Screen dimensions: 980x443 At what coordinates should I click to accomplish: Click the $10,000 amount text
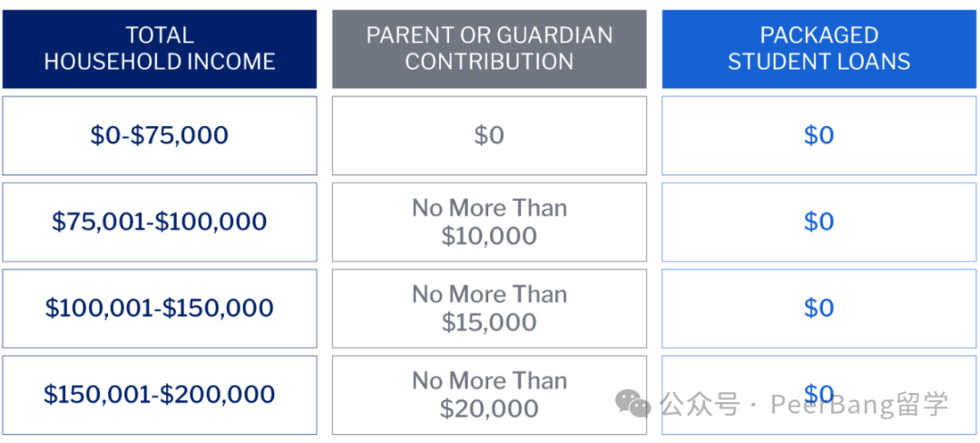pyautogui.click(x=489, y=235)
